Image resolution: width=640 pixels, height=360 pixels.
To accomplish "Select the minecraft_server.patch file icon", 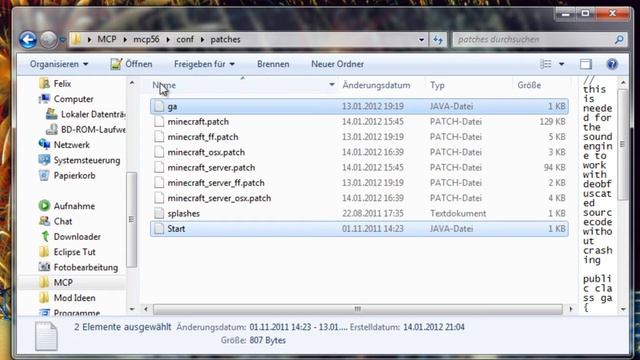I will [x=159, y=167].
